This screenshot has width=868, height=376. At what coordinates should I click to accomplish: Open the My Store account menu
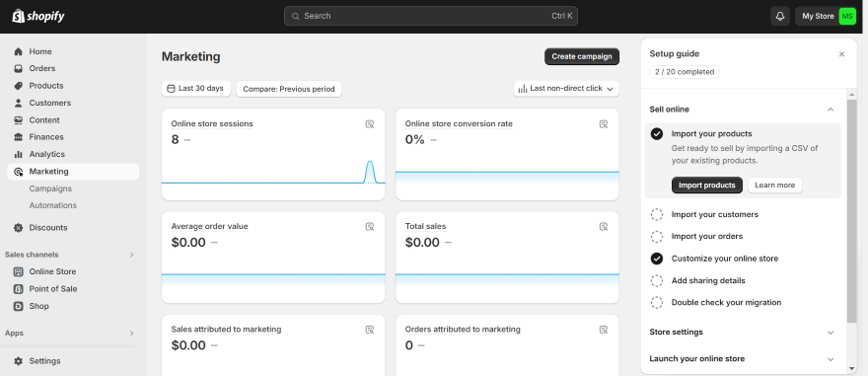click(826, 16)
